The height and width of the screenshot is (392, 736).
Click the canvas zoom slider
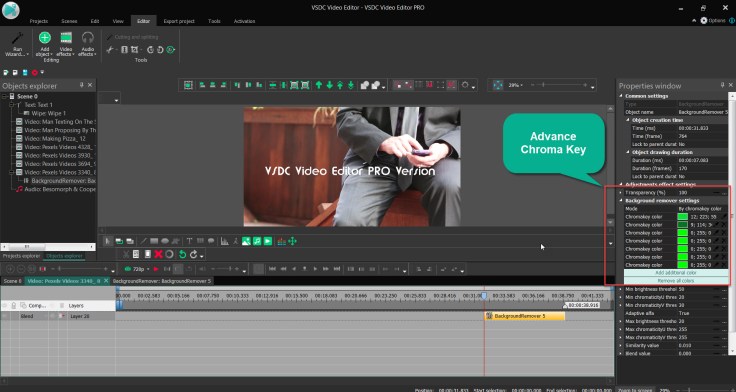560,85
